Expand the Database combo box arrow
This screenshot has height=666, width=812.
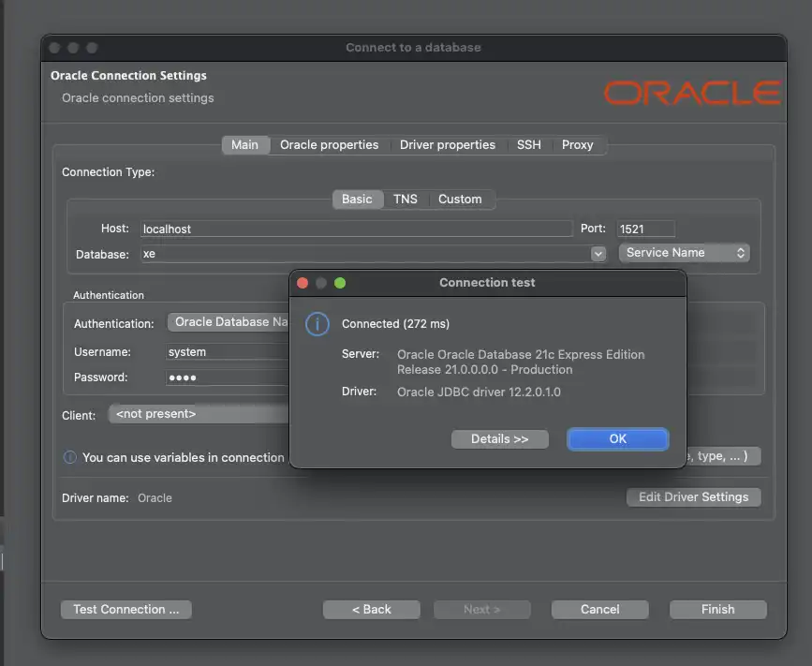(598, 254)
